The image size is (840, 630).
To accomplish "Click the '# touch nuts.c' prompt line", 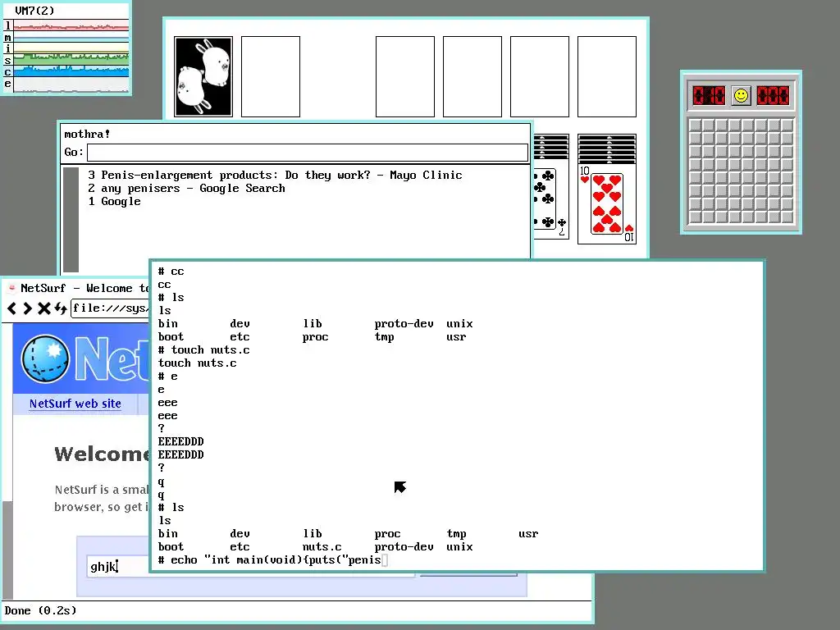I will [x=203, y=349].
